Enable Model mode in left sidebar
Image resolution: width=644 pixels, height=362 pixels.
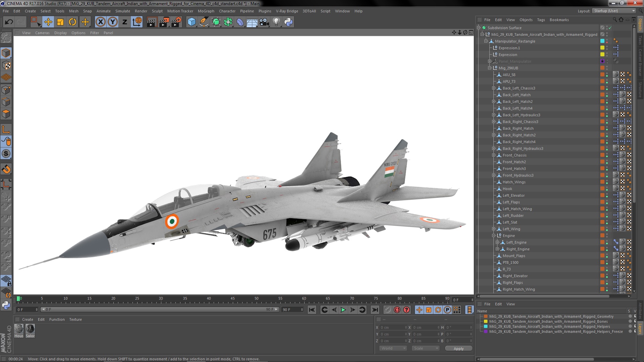pos(6,53)
